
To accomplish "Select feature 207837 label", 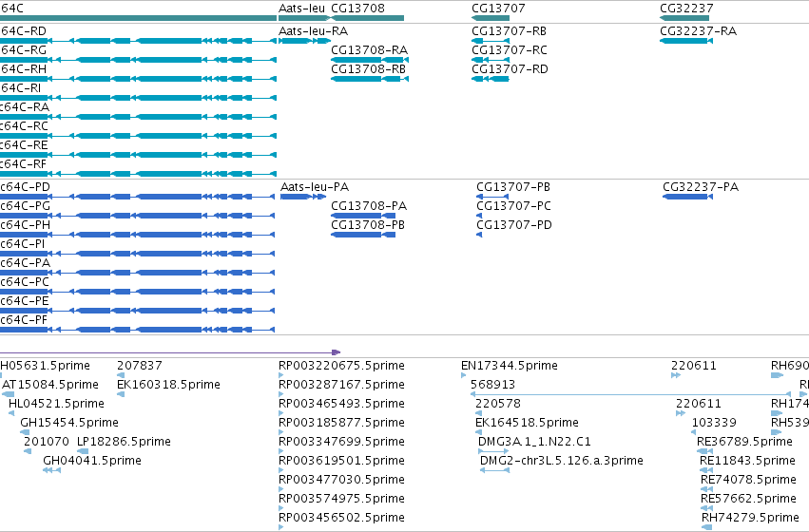I will click(x=140, y=366).
